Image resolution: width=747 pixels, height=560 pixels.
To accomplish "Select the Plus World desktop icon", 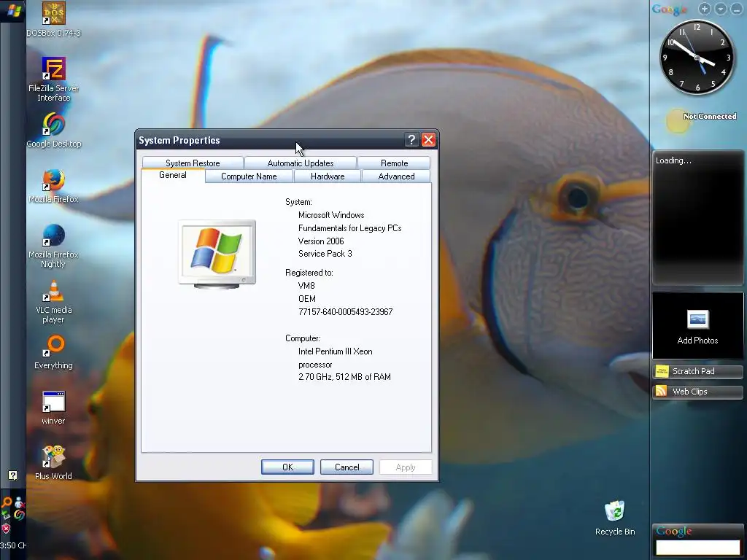I will pos(53,463).
